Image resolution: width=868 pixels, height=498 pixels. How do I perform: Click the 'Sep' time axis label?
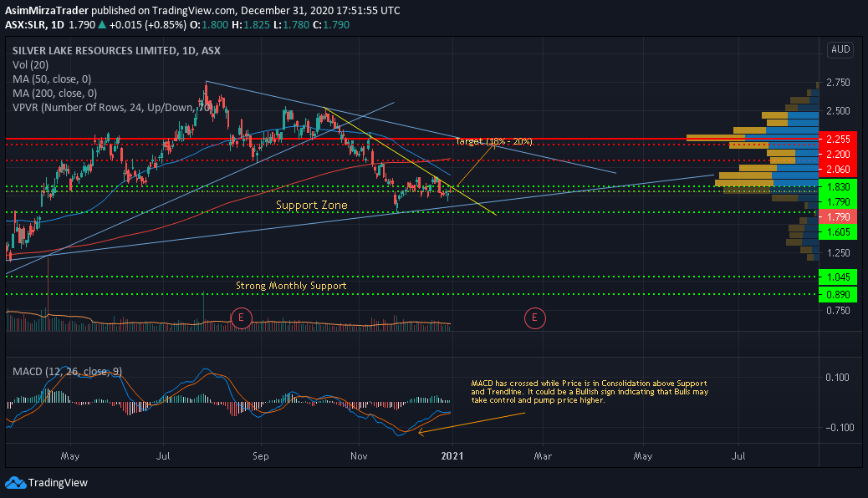click(261, 456)
